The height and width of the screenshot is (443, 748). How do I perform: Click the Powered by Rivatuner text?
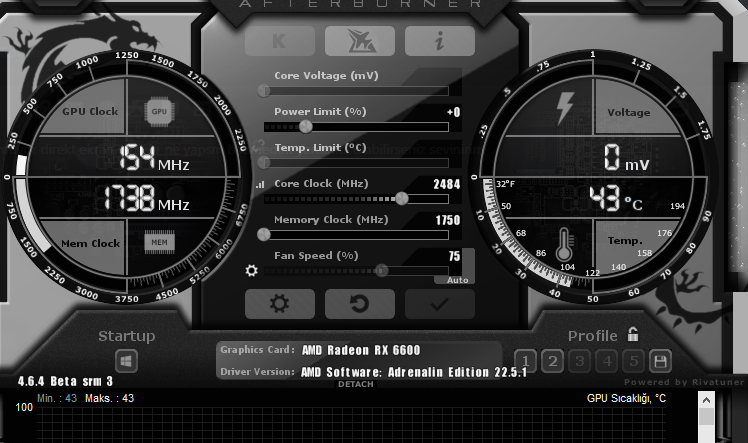684,382
